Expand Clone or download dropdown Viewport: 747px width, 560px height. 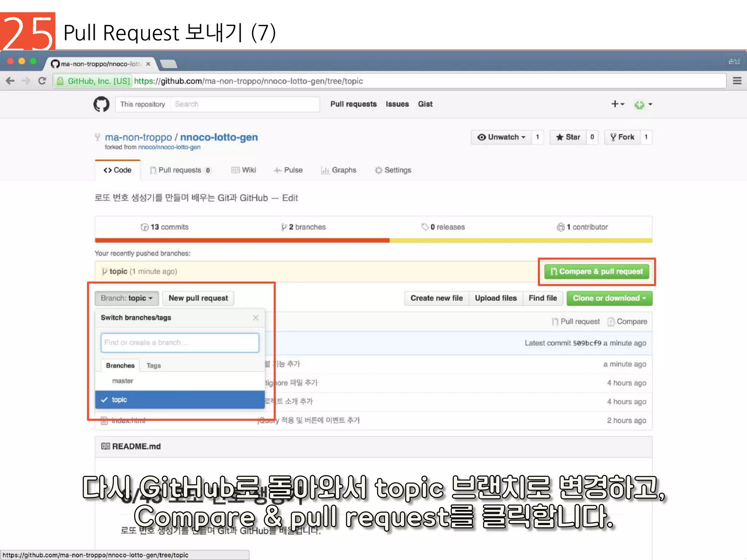[609, 298]
